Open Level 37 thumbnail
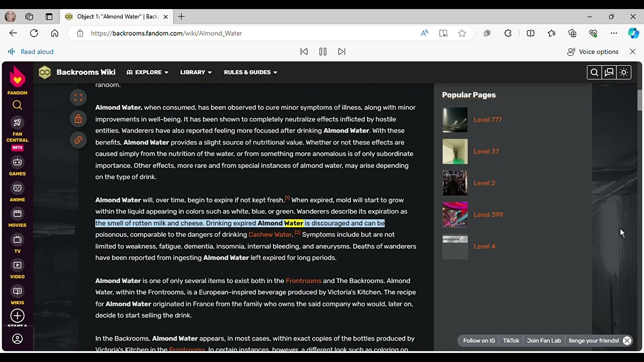 point(455,151)
